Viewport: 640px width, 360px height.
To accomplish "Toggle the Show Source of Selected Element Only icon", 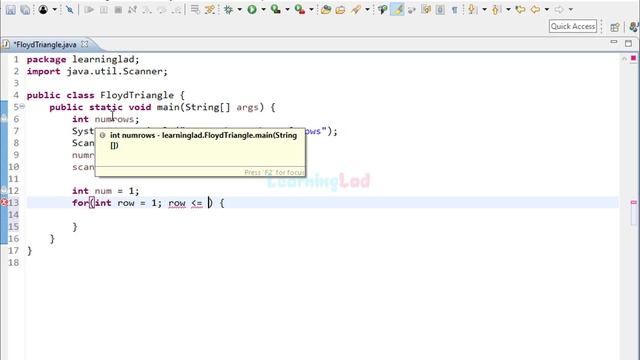I will (x=440, y=9).
